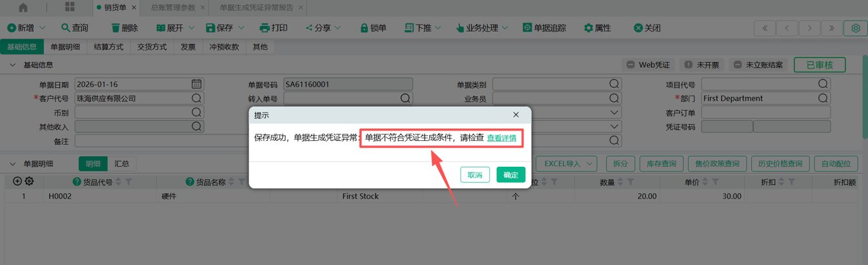Screen dimensions: 868x265
Task: Open the apps grid icon
Action: 70,8
